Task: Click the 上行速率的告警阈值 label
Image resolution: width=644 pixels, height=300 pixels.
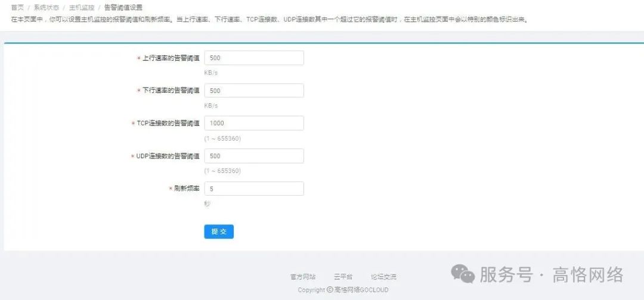Action: 171,58
